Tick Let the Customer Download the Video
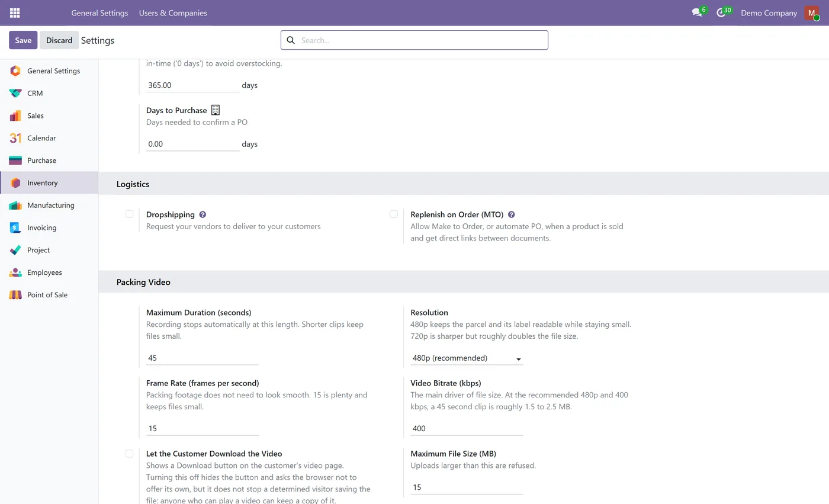This screenshot has height=504, width=829. click(x=129, y=454)
